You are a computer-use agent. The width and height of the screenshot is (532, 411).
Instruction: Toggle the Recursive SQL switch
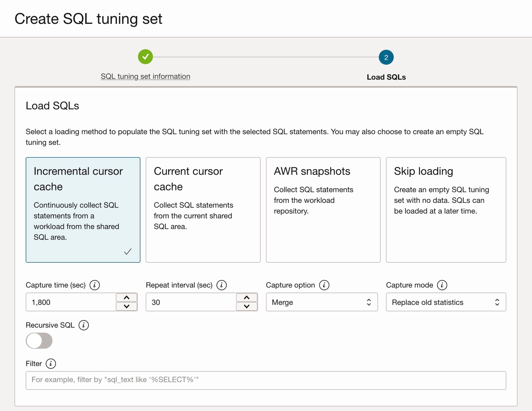pyautogui.click(x=39, y=341)
